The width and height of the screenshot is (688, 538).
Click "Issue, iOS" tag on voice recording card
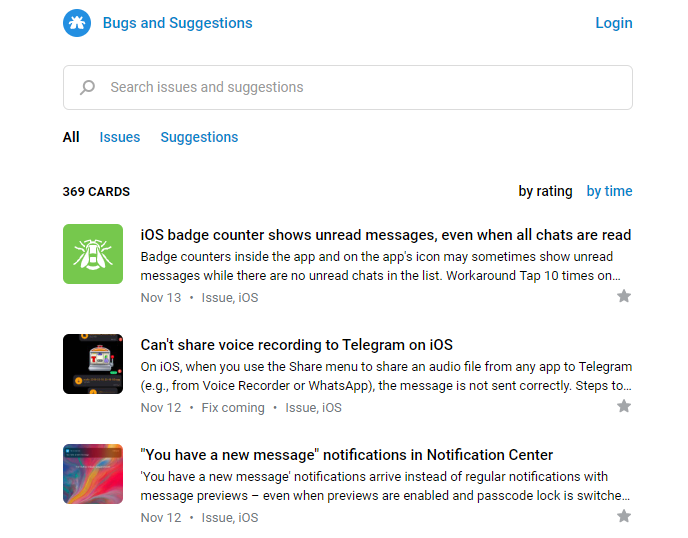(x=313, y=408)
